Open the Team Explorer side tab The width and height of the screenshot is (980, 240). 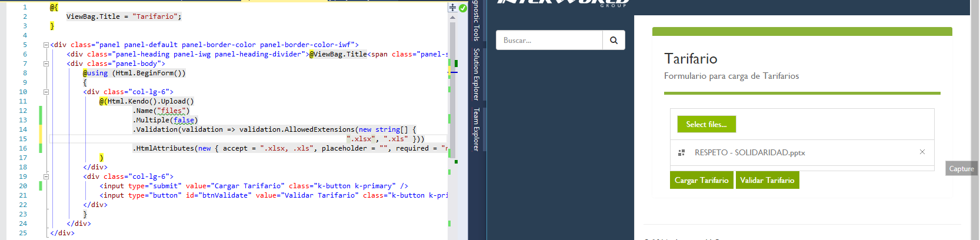click(476, 129)
